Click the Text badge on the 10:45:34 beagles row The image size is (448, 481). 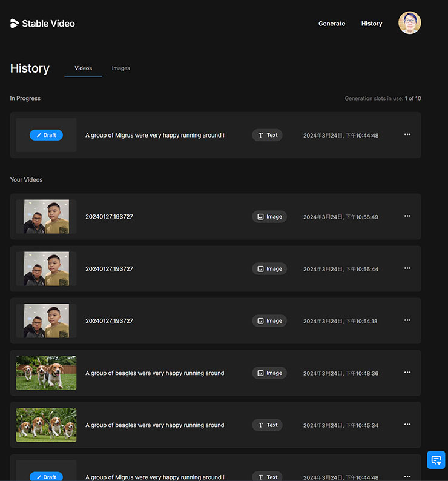[267, 425]
